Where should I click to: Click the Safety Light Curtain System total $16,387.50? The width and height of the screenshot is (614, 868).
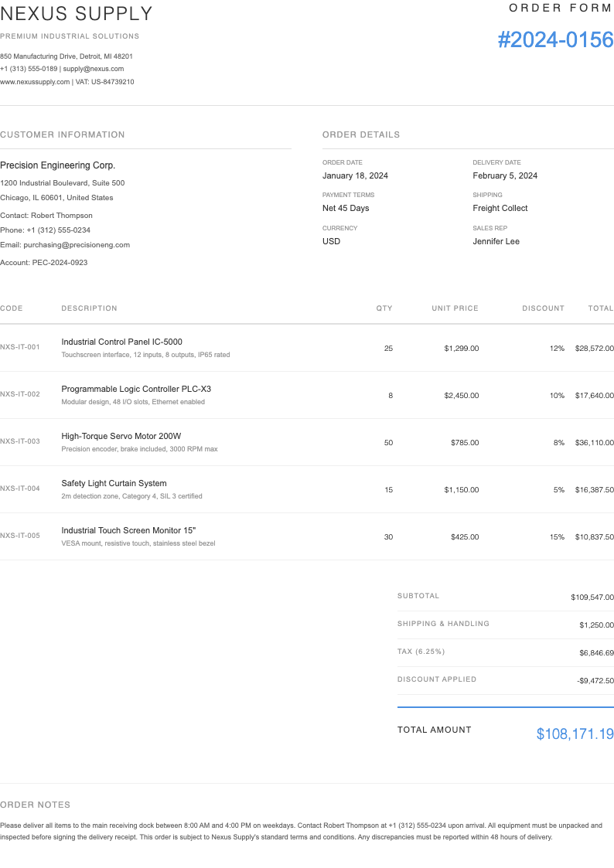[x=594, y=490]
